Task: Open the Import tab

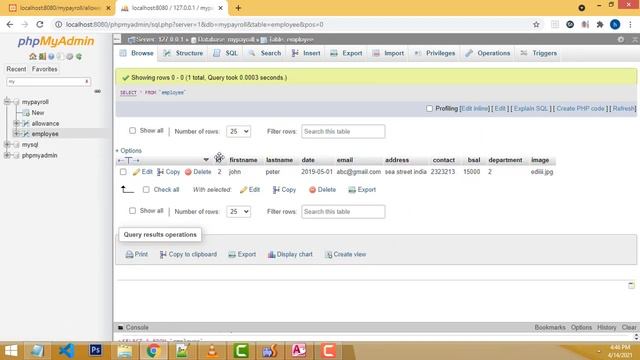Action: coord(388,53)
